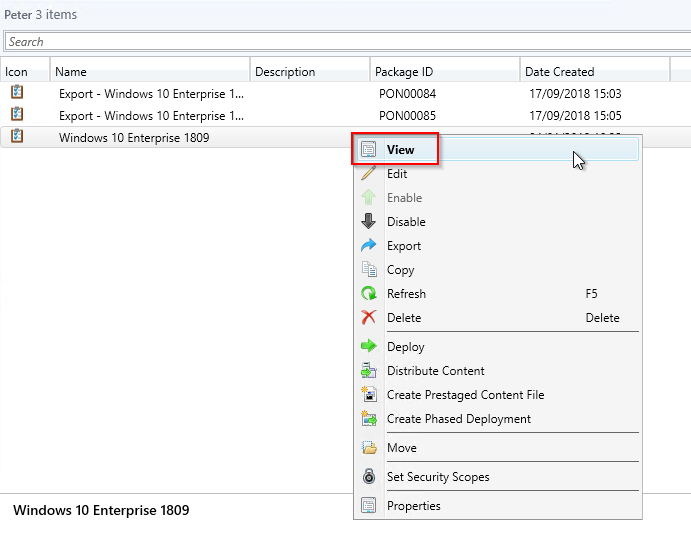Click the red X Delete icon

368,318
